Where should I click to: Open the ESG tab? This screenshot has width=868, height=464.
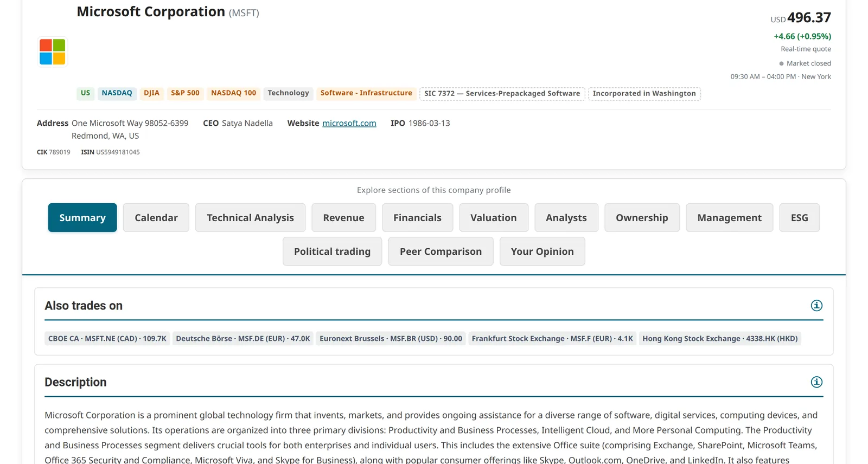click(800, 217)
